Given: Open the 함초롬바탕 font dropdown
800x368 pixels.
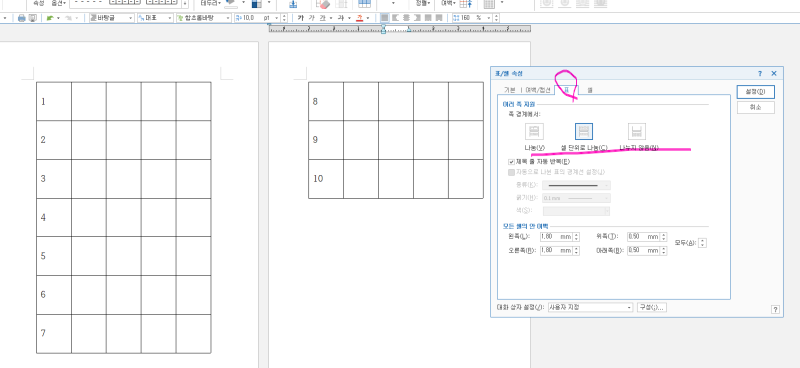Looking at the screenshot, I should click(204, 18).
